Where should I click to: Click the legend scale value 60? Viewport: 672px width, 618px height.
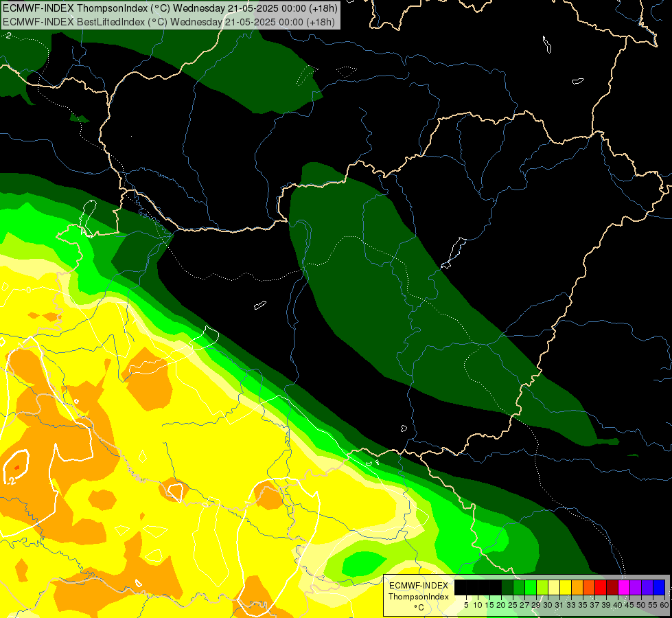click(x=664, y=605)
